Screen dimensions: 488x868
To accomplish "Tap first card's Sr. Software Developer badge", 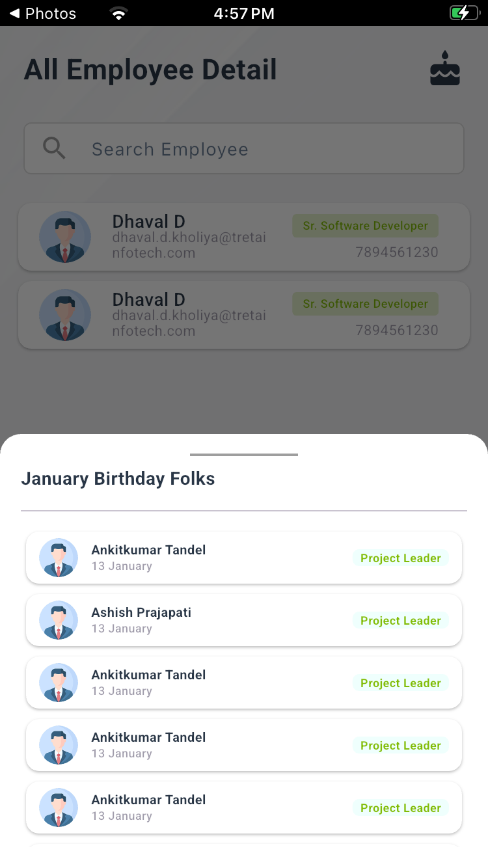I will click(365, 226).
